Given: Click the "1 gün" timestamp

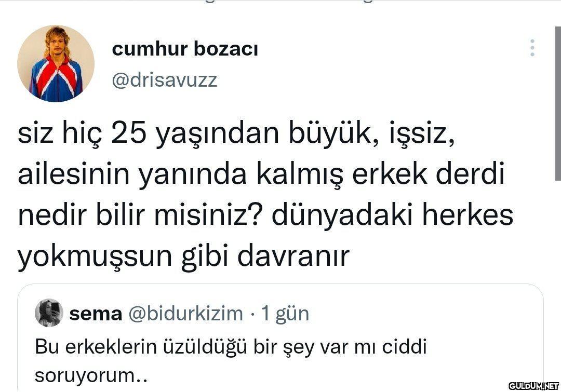Looking at the screenshot, I should coord(285,314).
